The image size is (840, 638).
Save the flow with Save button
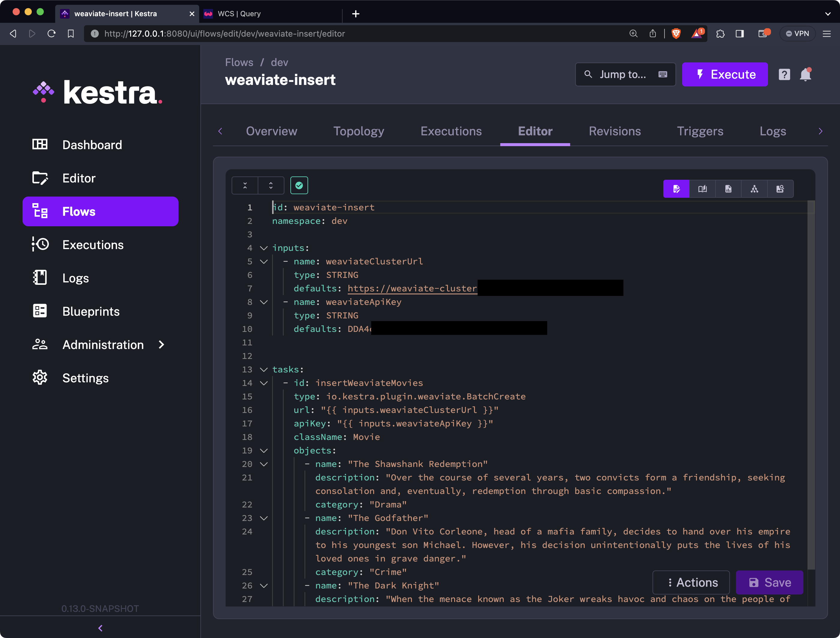click(x=769, y=582)
